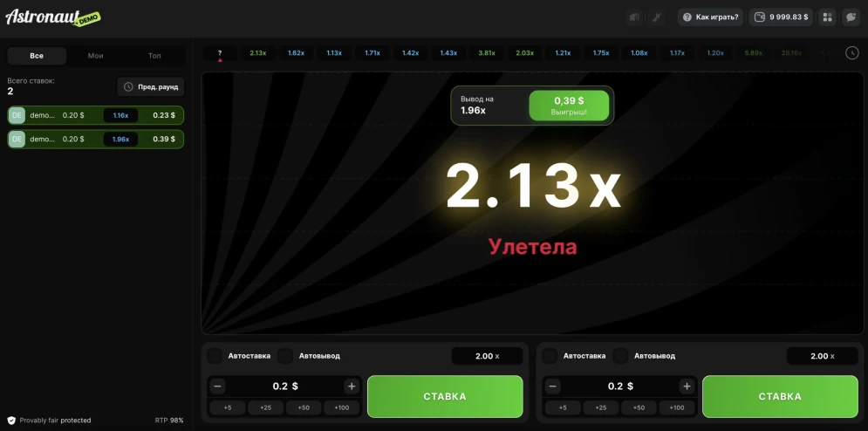
Task: Enable Автовывод in the right bet panel
Action: [x=620, y=356]
